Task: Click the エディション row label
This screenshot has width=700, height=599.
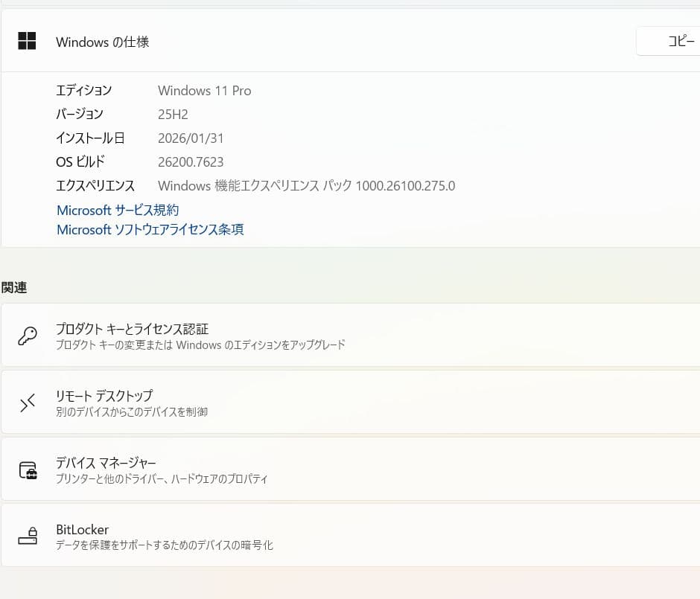Action: 83,90
